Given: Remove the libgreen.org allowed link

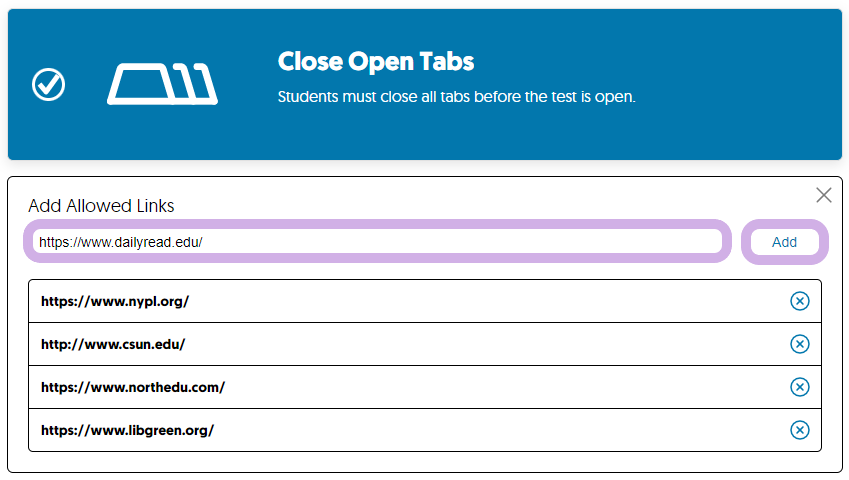Looking at the screenshot, I should tap(800, 430).
